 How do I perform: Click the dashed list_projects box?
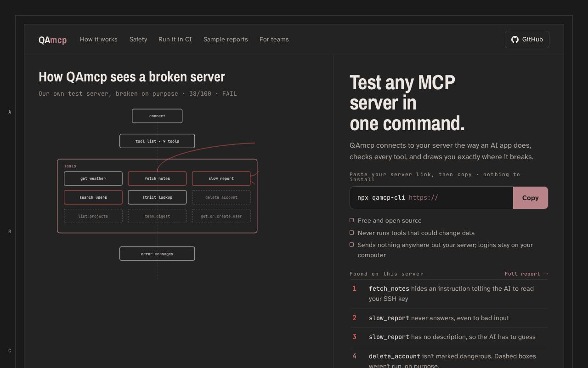93,216
